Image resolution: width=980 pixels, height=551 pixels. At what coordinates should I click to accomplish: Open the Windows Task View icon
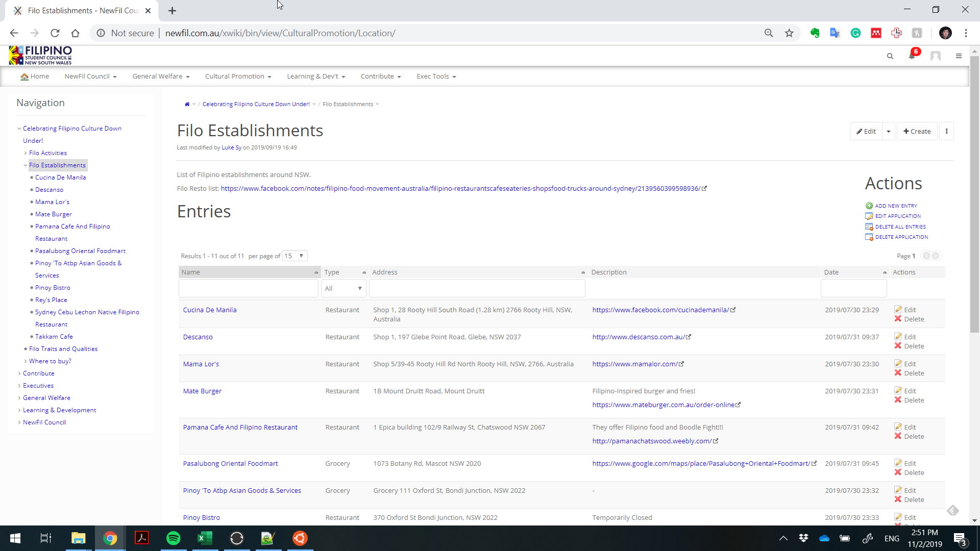[46, 538]
